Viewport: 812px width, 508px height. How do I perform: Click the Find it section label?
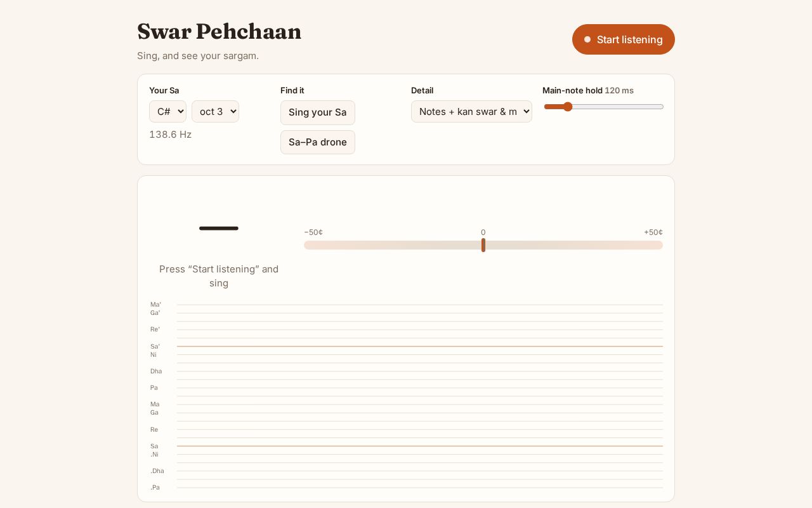[292, 90]
